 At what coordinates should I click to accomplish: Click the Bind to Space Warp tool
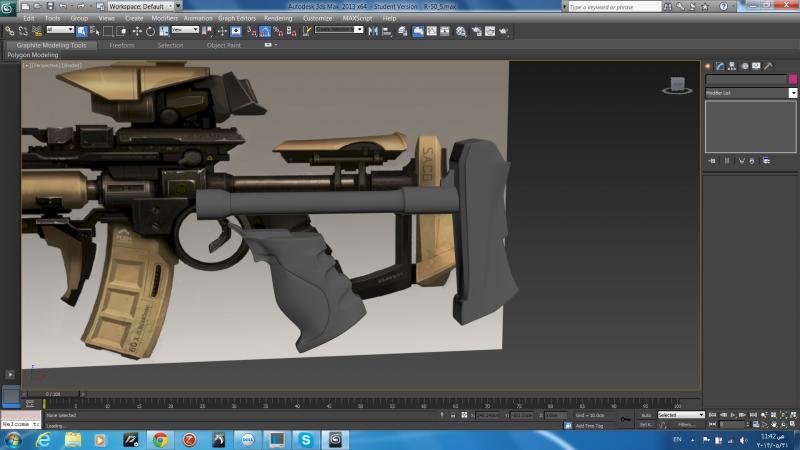pos(37,31)
